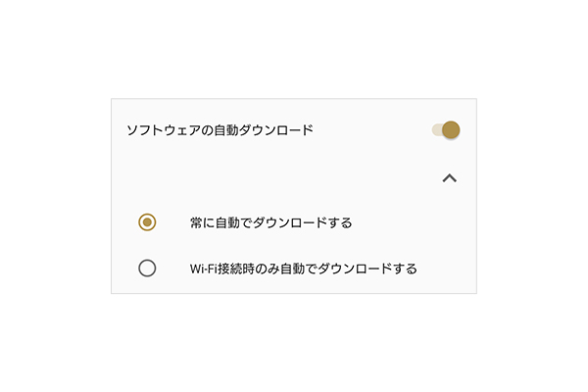Click the chevron at the panel's right side
588x392 pixels.
tap(450, 178)
